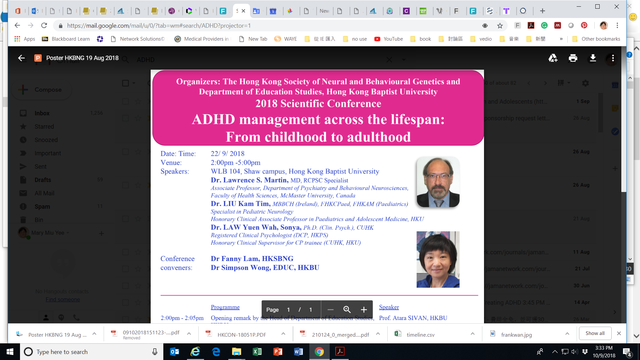640x360 pixels.
Task: Click Show all downloads button
Action: [595, 333]
